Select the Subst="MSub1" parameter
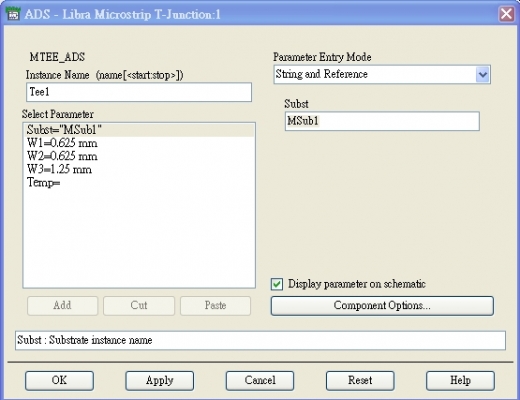Viewport: 520px width, 400px height. [138, 130]
